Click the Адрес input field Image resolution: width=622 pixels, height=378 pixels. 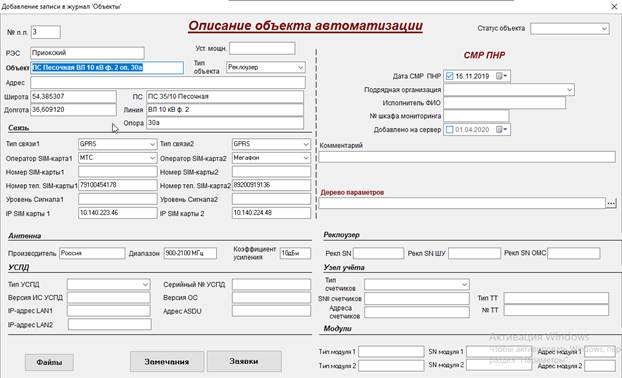point(168,83)
